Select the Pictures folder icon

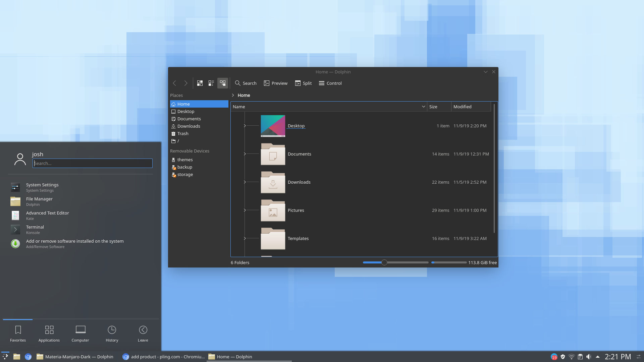click(273, 210)
